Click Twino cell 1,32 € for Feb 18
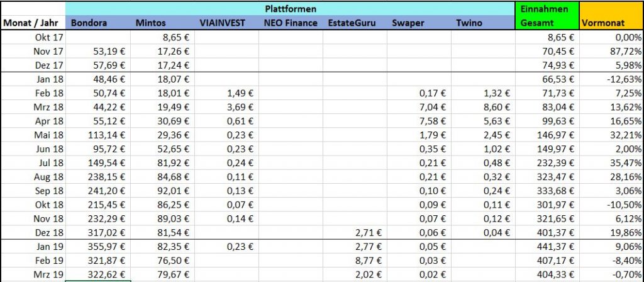Screen dimensions: 644x282 click(483, 93)
